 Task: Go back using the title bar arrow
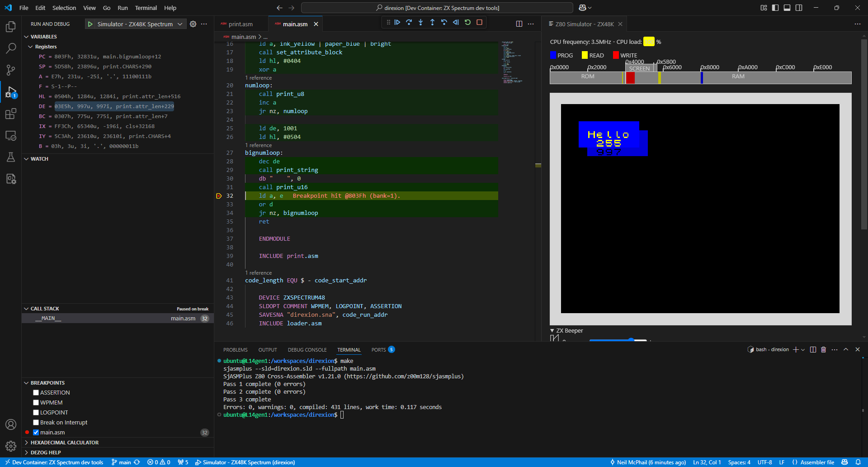279,8
